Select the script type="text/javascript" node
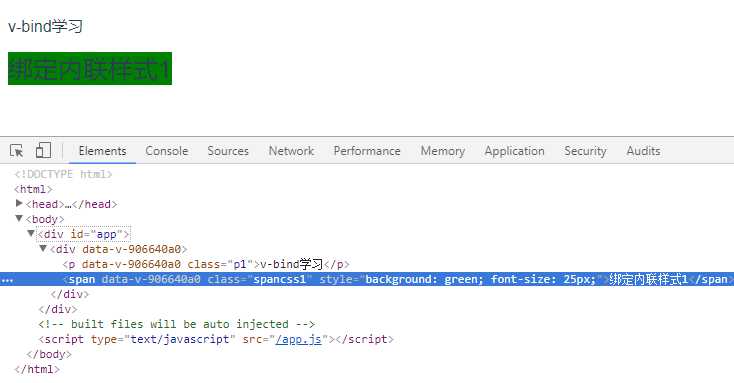The width and height of the screenshot is (734, 383). click(216, 339)
